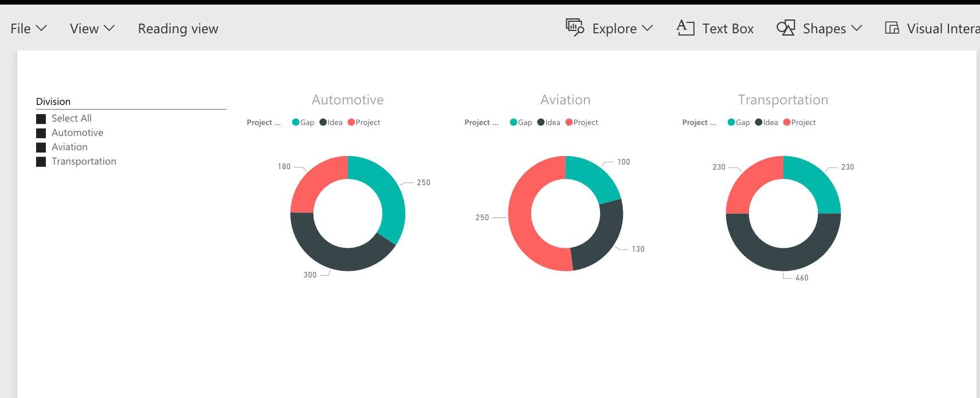Click Gap legend swatch in Aviation chart

[513, 122]
